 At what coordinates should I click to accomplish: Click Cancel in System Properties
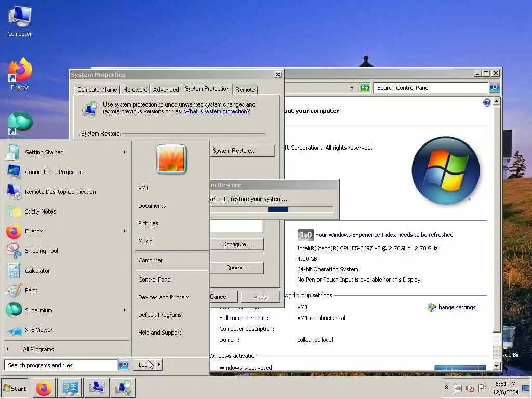tap(223, 297)
